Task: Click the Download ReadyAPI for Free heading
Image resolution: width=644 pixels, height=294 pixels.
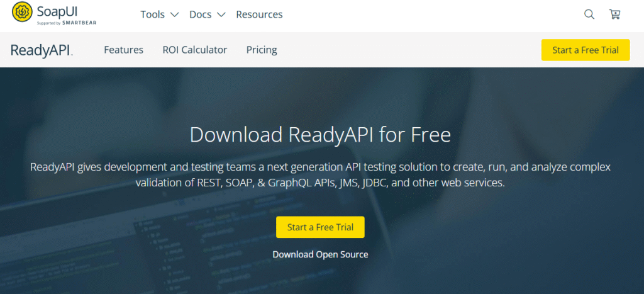Action: coord(320,135)
